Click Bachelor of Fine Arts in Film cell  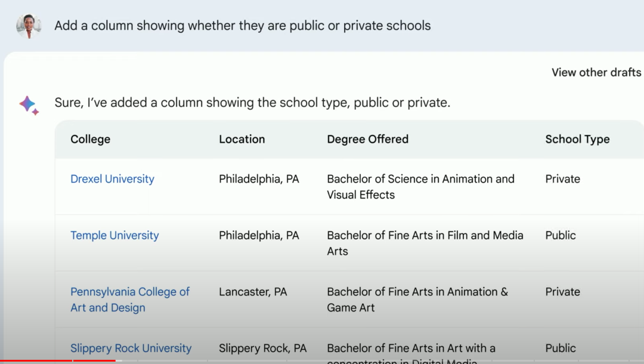tap(425, 243)
